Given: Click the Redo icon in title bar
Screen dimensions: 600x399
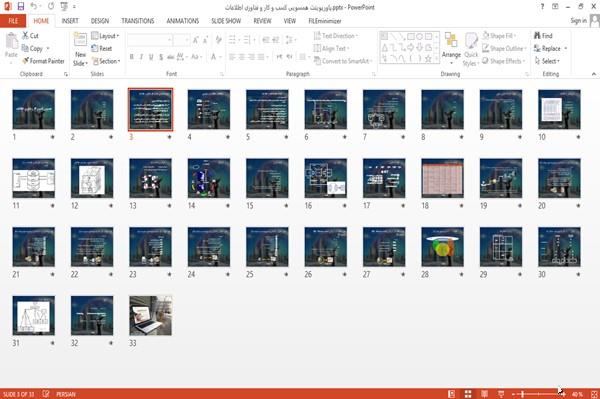Looking at the screenshot, I should (51, 7).
